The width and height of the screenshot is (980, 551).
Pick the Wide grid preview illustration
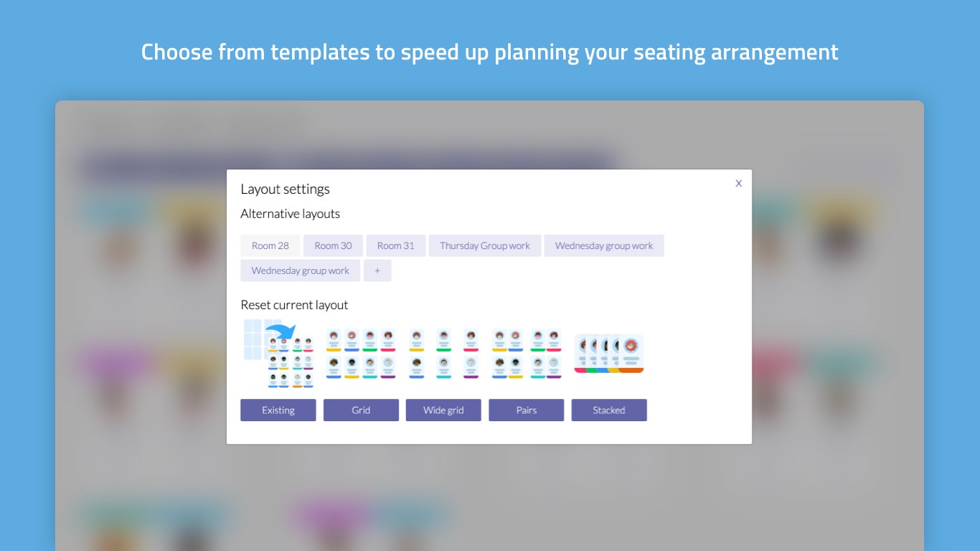[x=443, y=354]
